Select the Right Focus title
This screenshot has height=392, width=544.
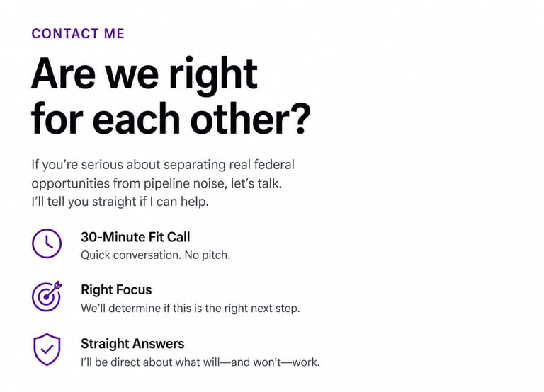coord(116,289)
